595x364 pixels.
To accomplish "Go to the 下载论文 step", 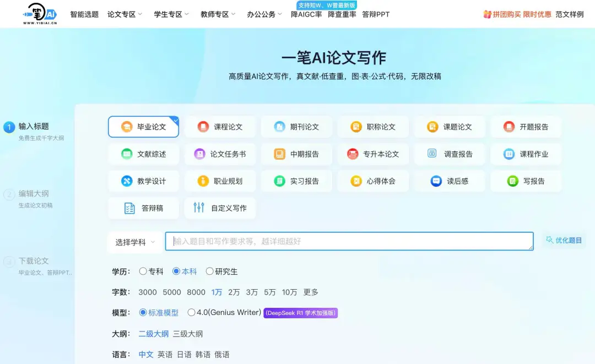I will click(34, 261).
